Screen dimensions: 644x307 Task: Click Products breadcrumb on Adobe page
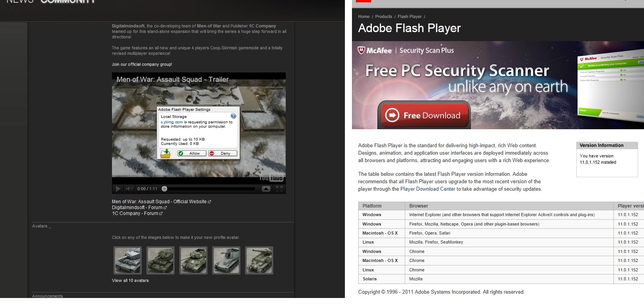click(384, 16)
